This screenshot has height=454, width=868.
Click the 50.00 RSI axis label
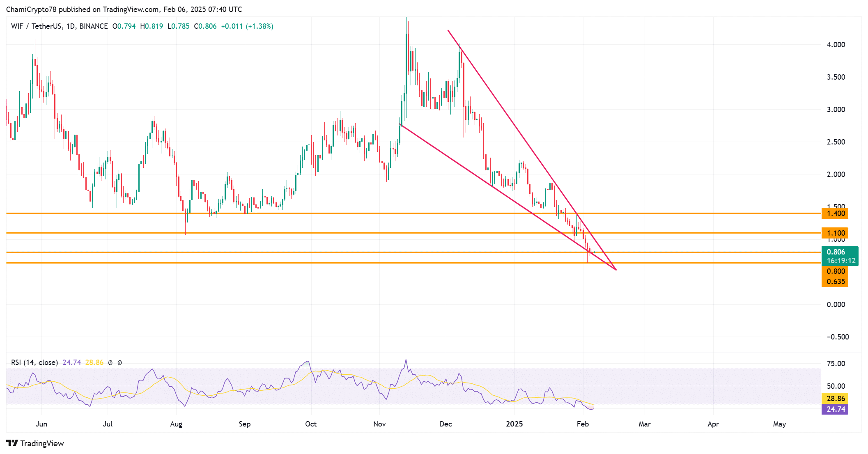(x=836, y=386)
